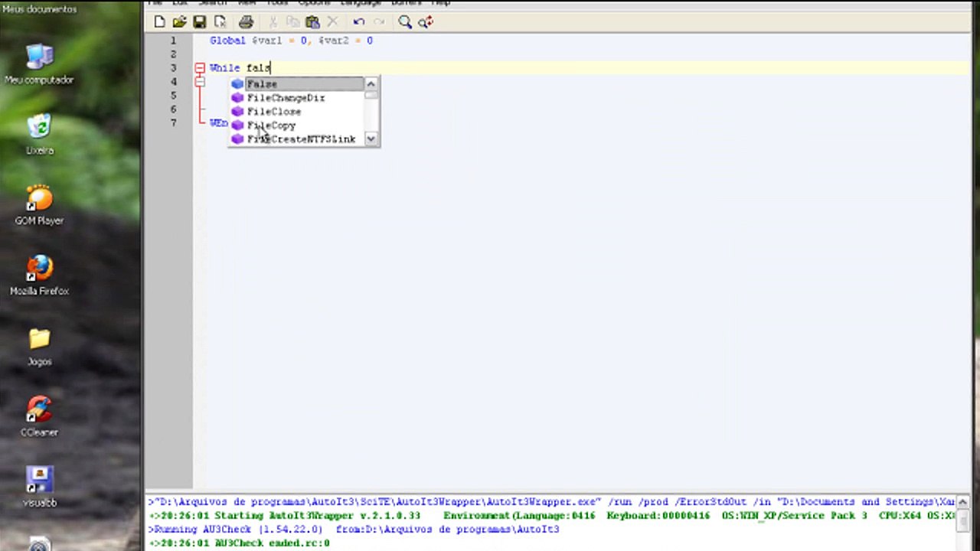
Task: Undo the last edit
Action: [x=358, y=22]
